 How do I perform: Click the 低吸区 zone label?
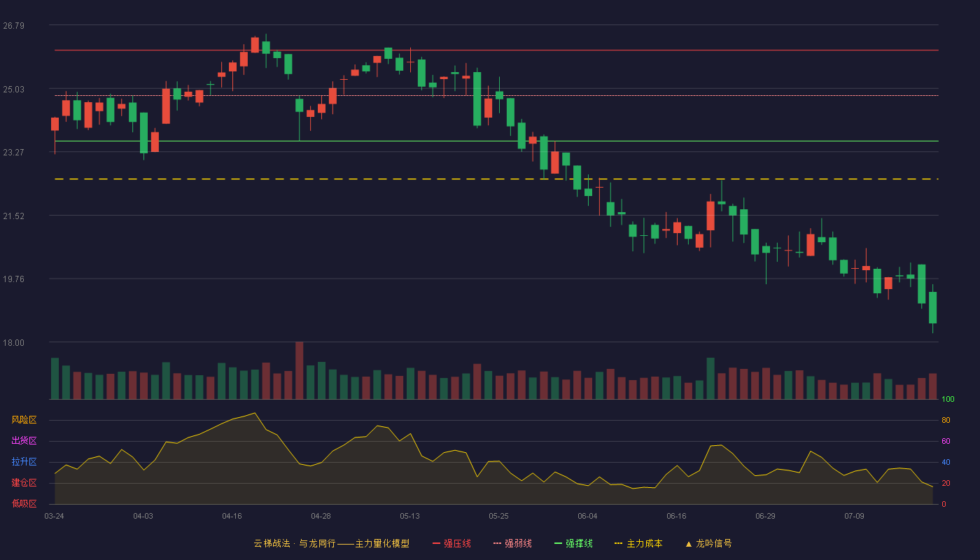(24, 503)
